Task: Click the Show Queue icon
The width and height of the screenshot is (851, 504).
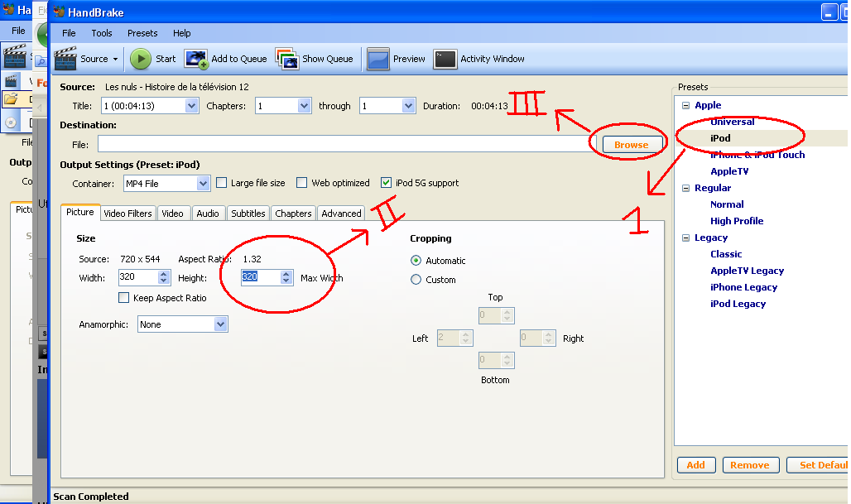Action: point(286,59)
